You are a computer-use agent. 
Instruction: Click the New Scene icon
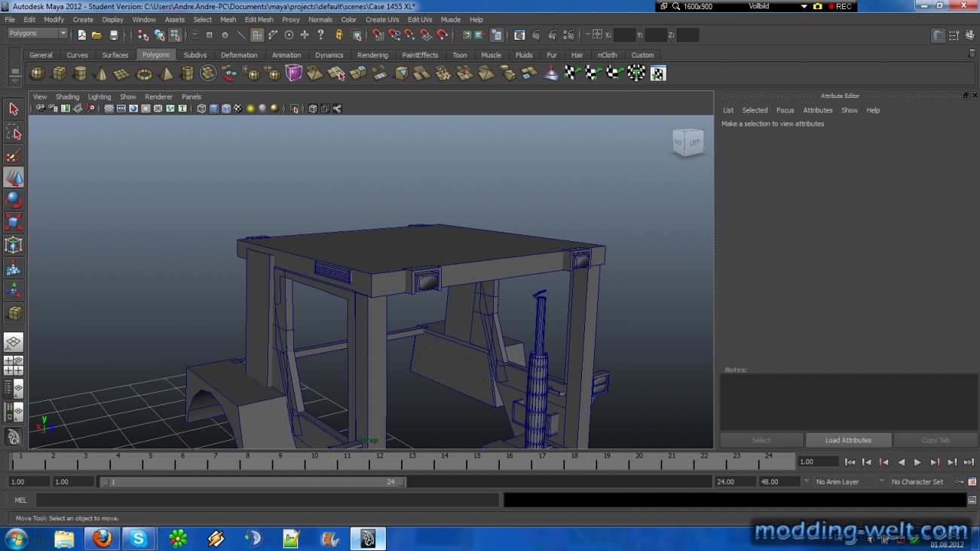(x=81, y=35)
